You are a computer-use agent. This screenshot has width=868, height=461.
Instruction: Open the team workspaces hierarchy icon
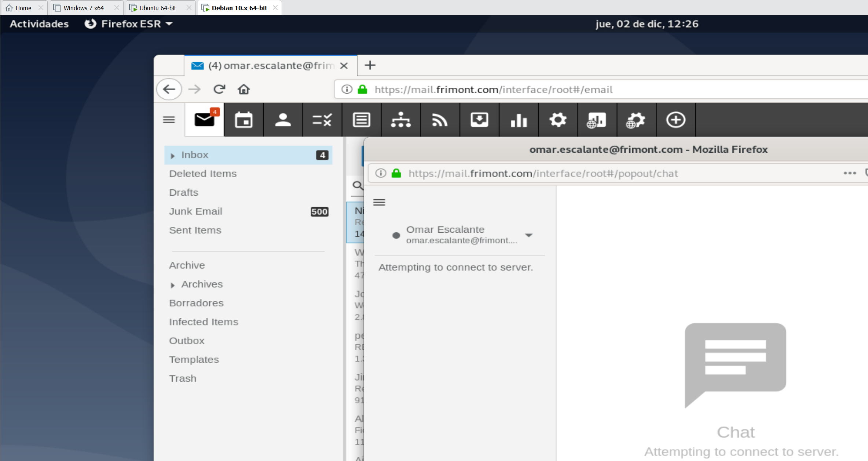pyautogui.click(x=400, y=120)
